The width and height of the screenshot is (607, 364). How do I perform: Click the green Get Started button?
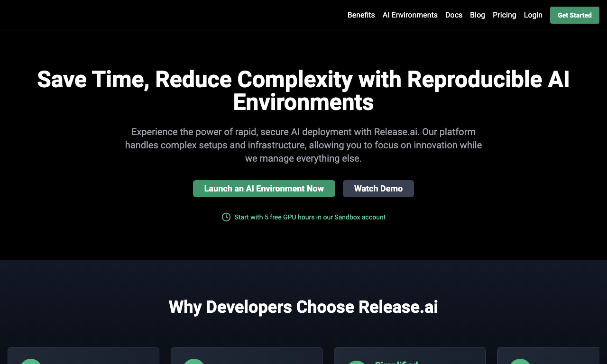pos(575,15)
